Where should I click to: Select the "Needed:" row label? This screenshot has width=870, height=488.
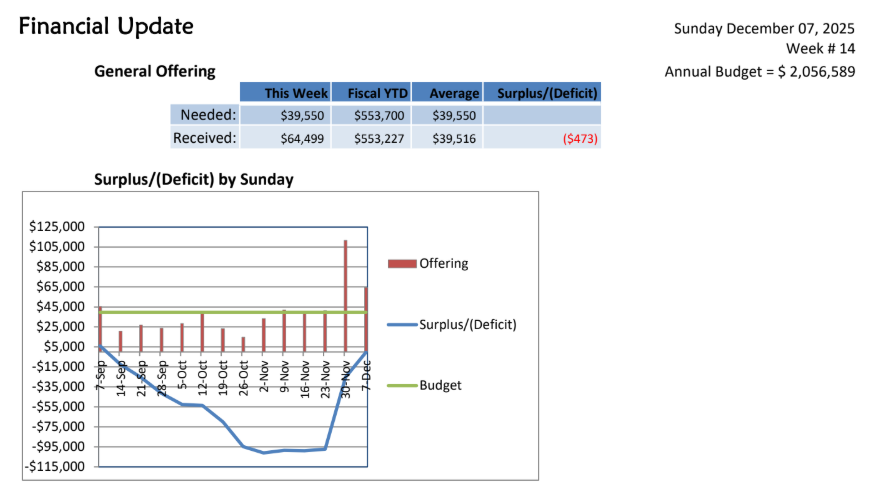207,115
